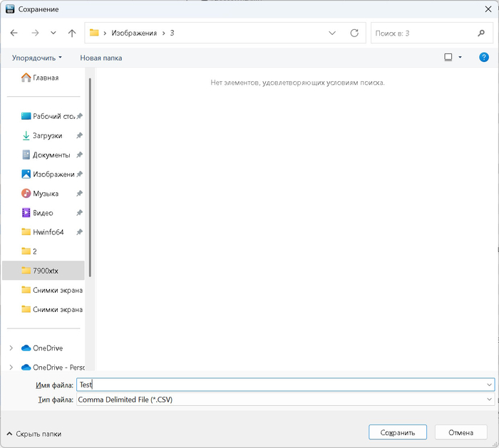Refresh the current folder view

(354, 33)
